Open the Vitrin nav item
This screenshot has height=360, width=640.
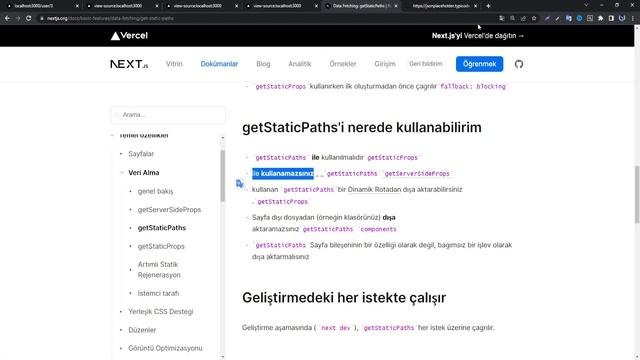tap(174, 64)
